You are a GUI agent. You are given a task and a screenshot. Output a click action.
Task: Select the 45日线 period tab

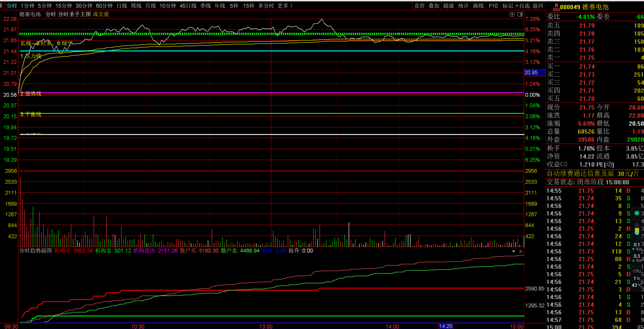pyautogui.click(x=188, y=6)
